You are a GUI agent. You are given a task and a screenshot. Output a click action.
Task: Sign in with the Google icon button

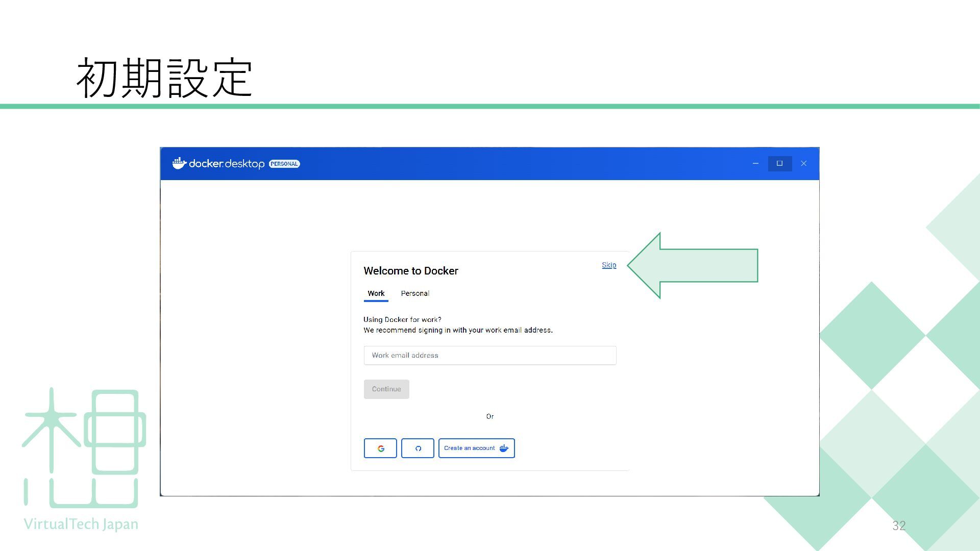pyautogui.click(x=380, y=448)
